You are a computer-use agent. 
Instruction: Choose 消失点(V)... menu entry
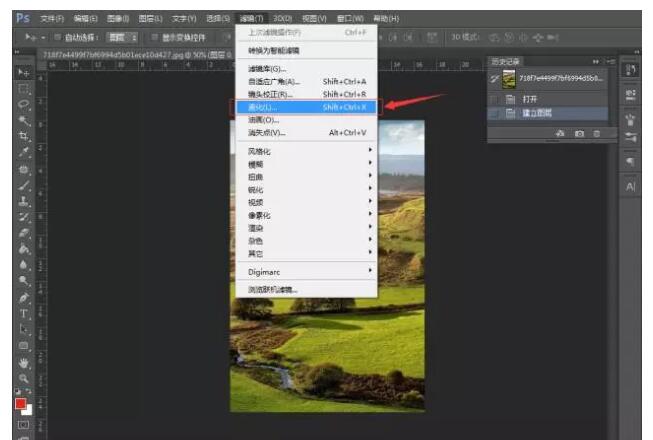(x=307, y=133)
